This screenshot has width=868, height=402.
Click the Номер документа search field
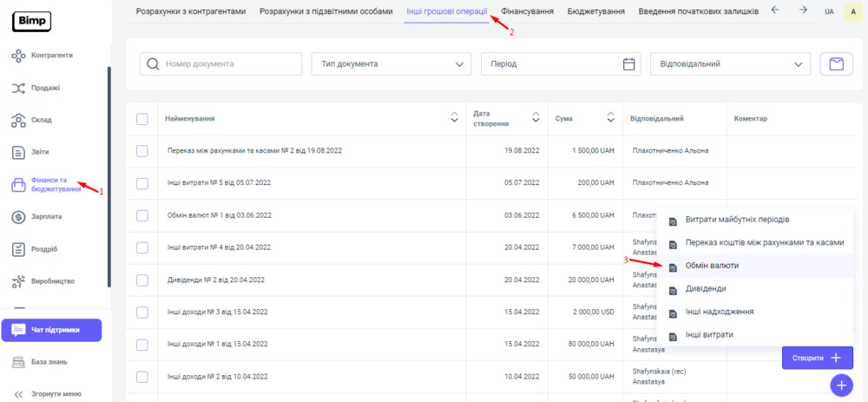click(x=220, y=63)
